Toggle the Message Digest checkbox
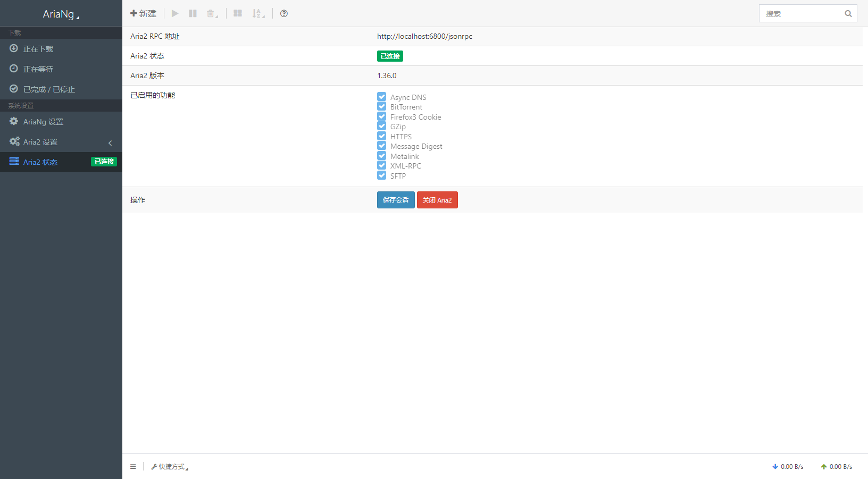868x479 pixels. (382, 146)
